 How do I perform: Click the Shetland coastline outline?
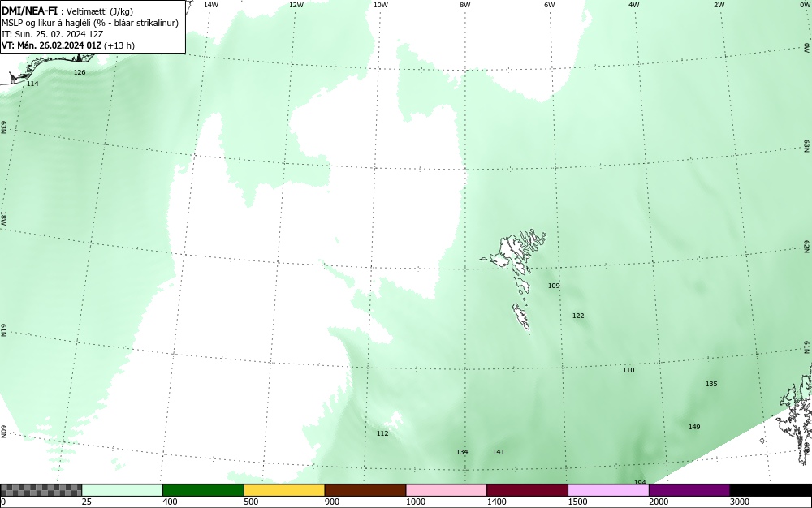(x=795, y=414)
